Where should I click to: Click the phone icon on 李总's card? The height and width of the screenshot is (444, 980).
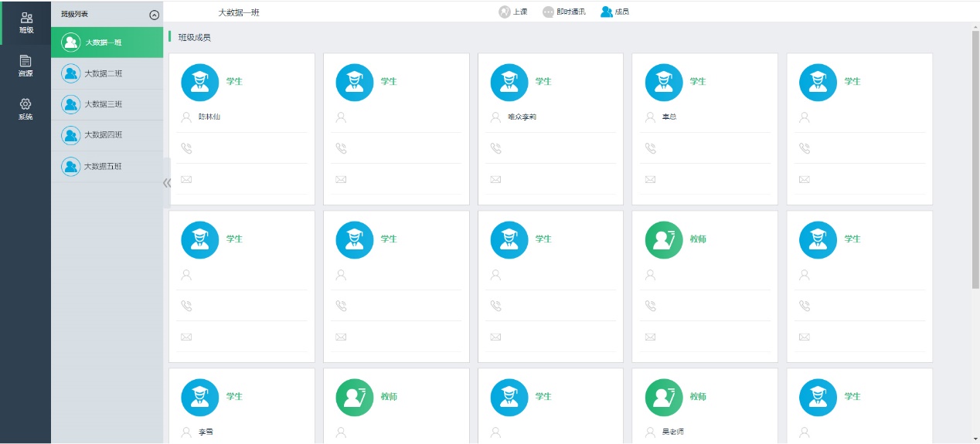650,148
